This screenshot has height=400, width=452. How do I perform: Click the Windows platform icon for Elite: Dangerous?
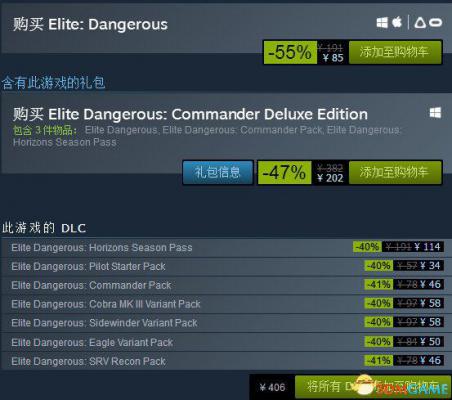point(382,23)
